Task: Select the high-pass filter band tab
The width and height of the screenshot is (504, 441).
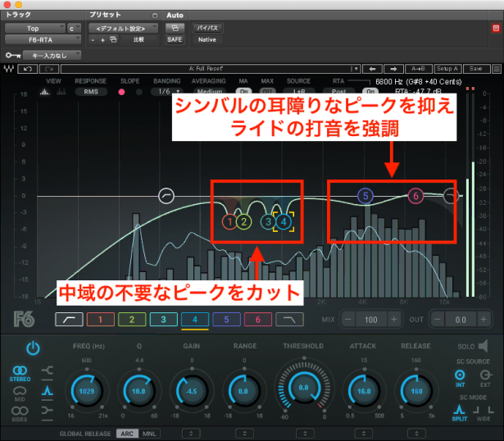Action: [69, 319]
